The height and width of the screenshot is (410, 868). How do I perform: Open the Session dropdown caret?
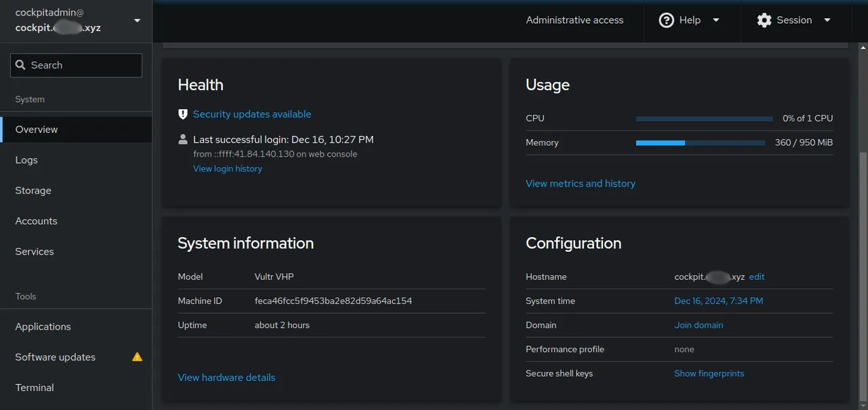pos(827,20)
